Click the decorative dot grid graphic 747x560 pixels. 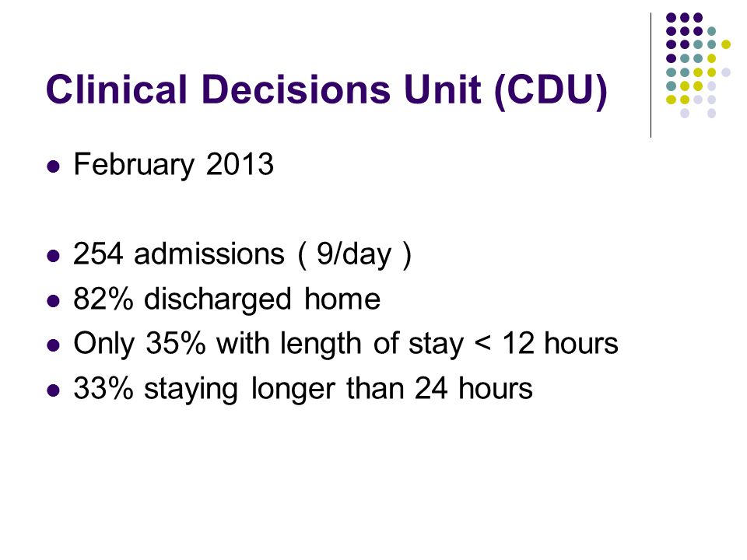point(698,65)
